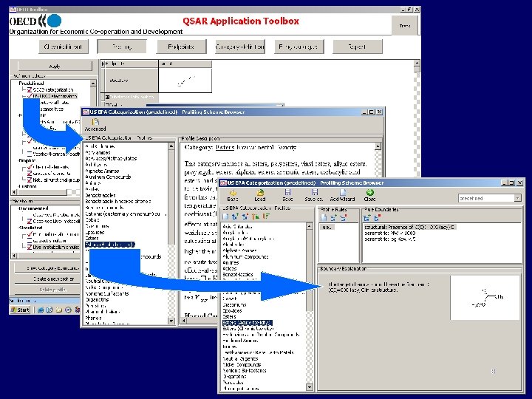Switch to the Endpoints stage

tap(181, 47)
